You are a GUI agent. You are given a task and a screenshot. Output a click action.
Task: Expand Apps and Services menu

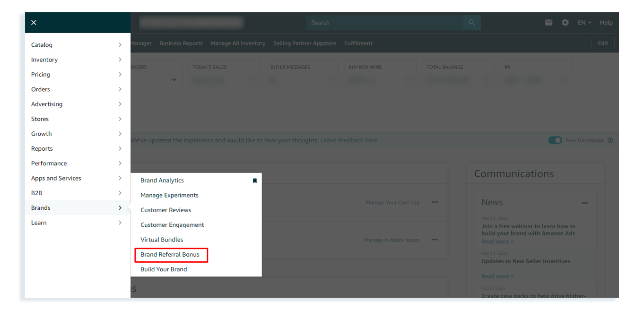point(78,178)
